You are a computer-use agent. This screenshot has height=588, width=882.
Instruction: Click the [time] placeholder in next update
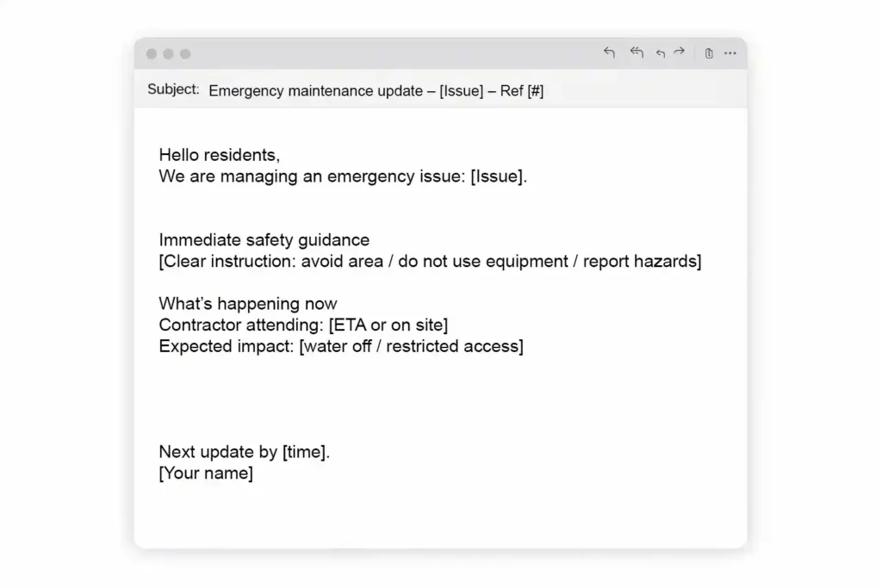(x=304, y=452)
